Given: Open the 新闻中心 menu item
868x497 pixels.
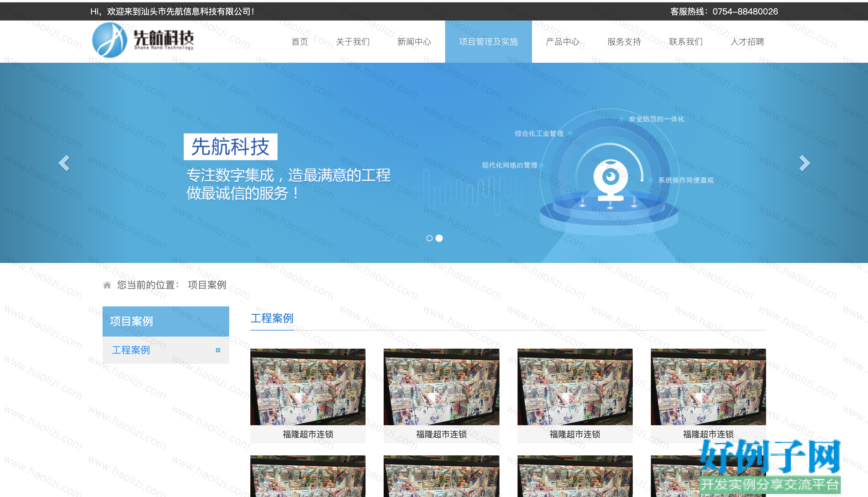Looking at the screenshot, I should [x=414, y=42].
